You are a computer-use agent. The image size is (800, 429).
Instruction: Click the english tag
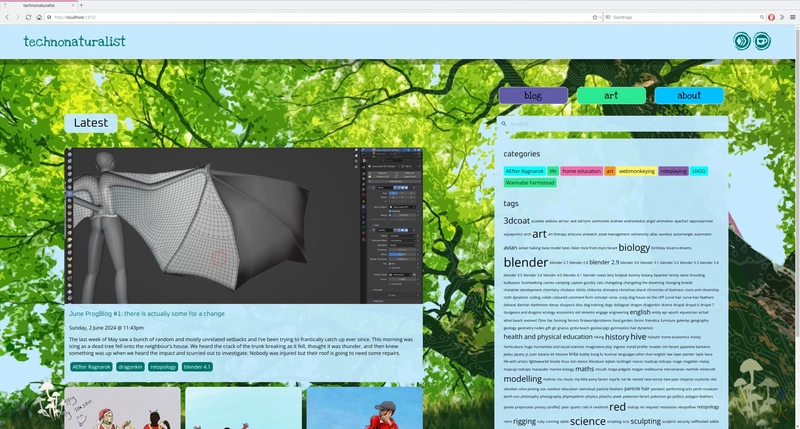[x=640, y=312]
